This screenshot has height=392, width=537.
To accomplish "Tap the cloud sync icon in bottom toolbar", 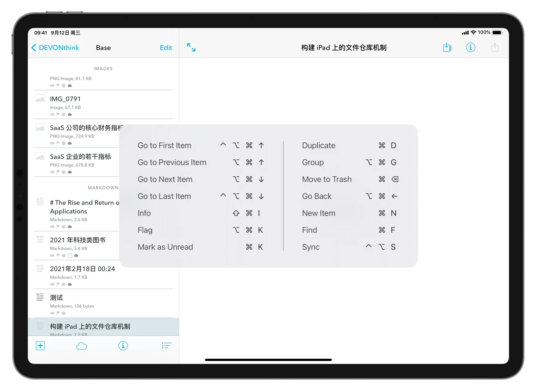I will click(81, 346).
